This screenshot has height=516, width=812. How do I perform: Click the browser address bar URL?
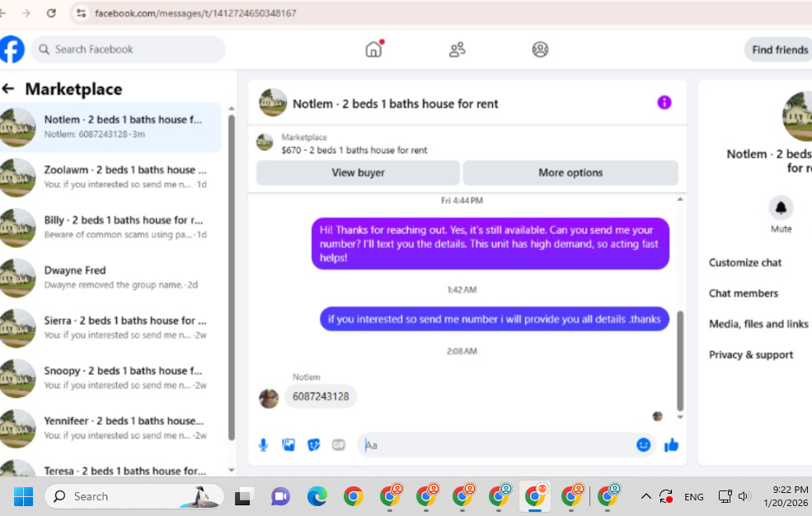pos(195,13)
